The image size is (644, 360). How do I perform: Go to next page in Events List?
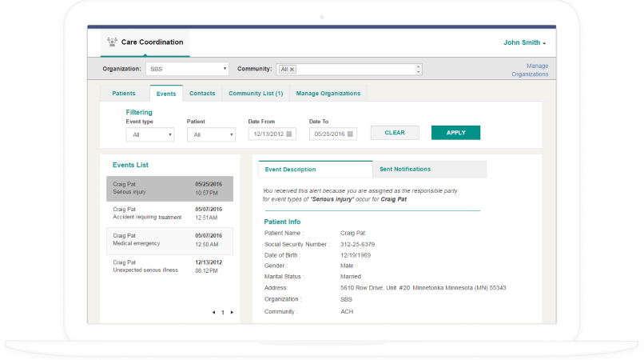click(x=232, y=312)
